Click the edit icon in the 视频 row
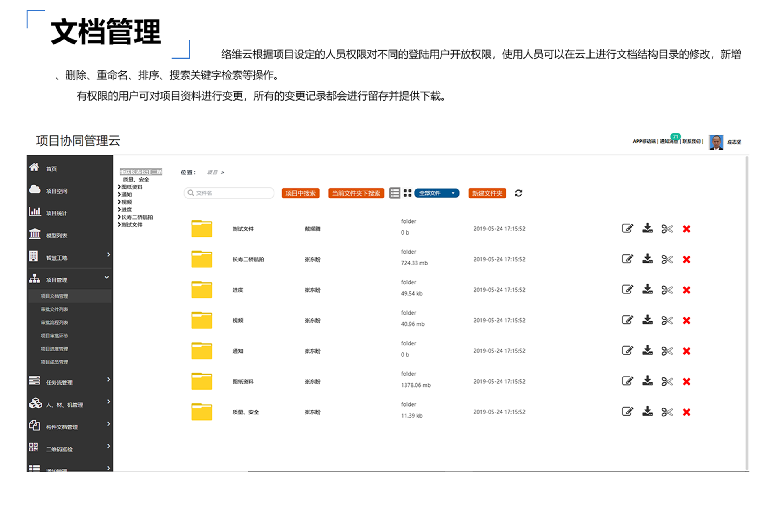 tap(627, 320)
